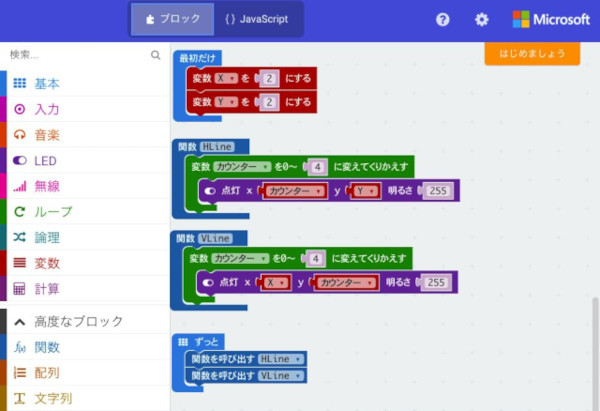The width and height of the screenshot is (600, 411).
Task: Click the help question mark icon
Action: [x=443, y=19]
